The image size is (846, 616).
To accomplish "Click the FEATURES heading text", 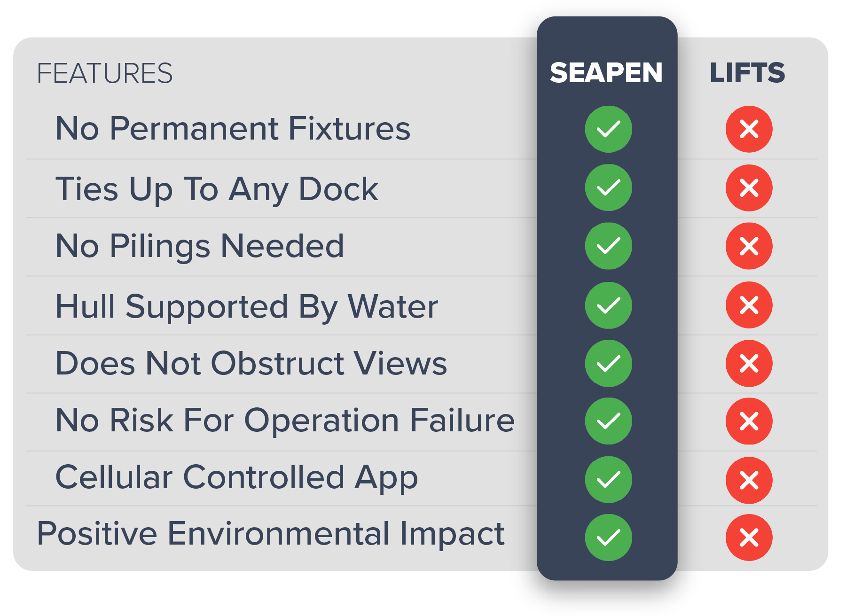I will [x=105, y=73].
